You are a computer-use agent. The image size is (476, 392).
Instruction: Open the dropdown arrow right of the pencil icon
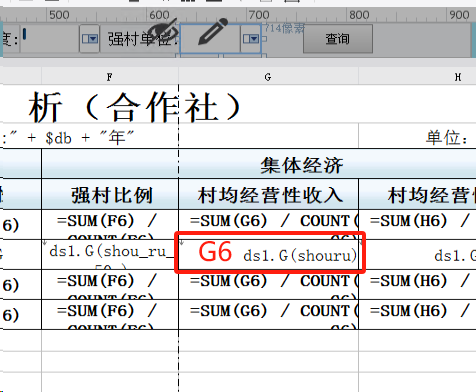(x=251, y=39)
